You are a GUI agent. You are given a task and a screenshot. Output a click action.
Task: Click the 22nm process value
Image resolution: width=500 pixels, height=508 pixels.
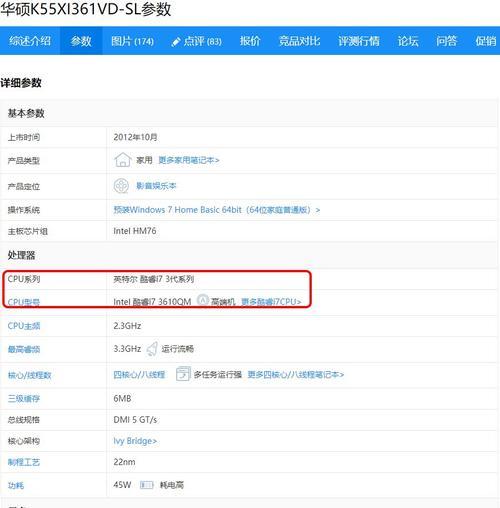[x=124, y=462]
